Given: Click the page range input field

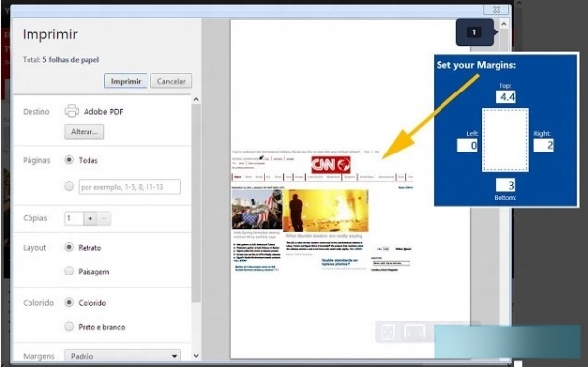Looking at the screenshot, I should (x=130, y=187).
